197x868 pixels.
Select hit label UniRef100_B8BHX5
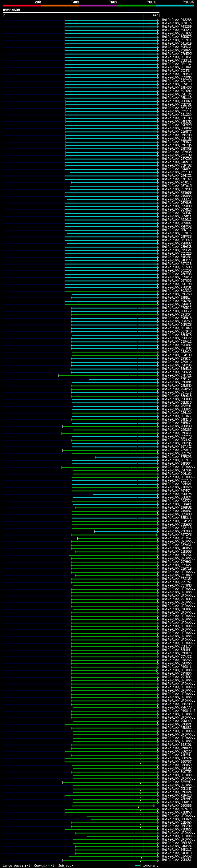point(176,410)
